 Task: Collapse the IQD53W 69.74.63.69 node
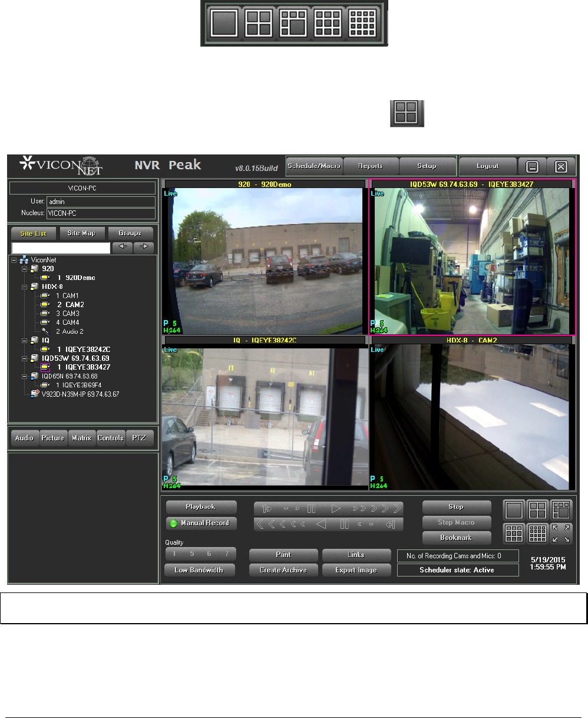pos(24,358)
